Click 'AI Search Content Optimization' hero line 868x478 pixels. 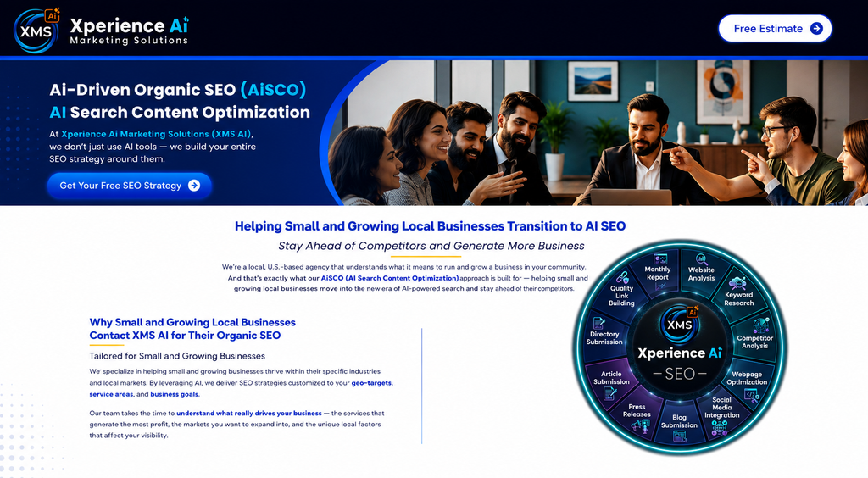(180, 113)
